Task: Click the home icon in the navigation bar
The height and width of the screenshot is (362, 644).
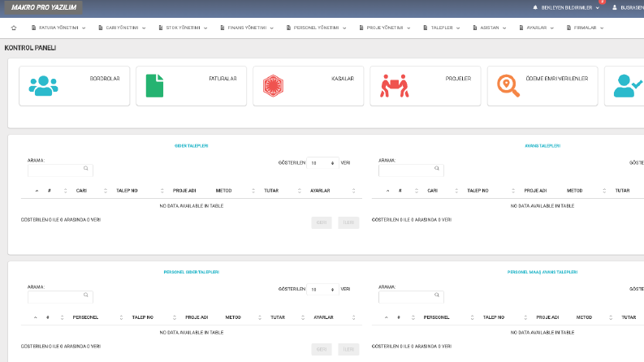Action: (x=14, y=28)
